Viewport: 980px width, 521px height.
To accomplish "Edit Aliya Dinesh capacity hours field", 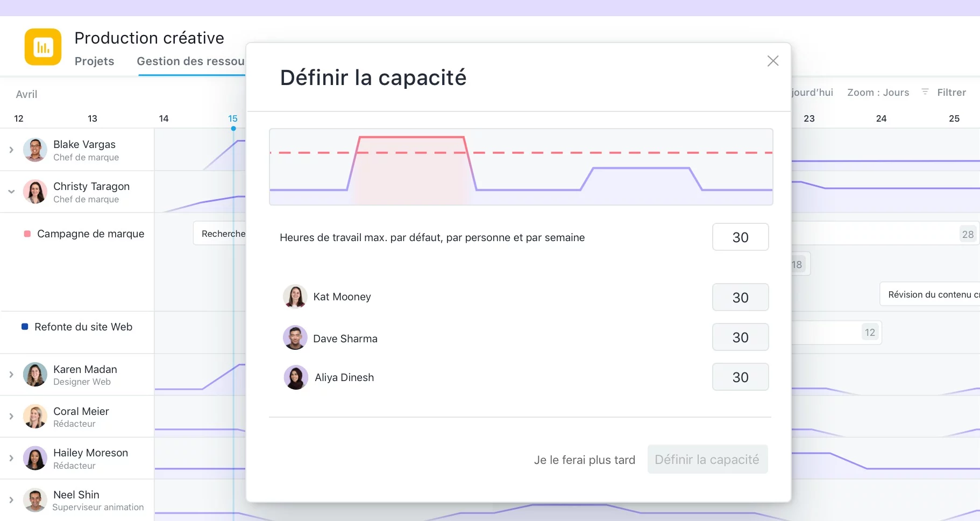I will click(740, 377).
